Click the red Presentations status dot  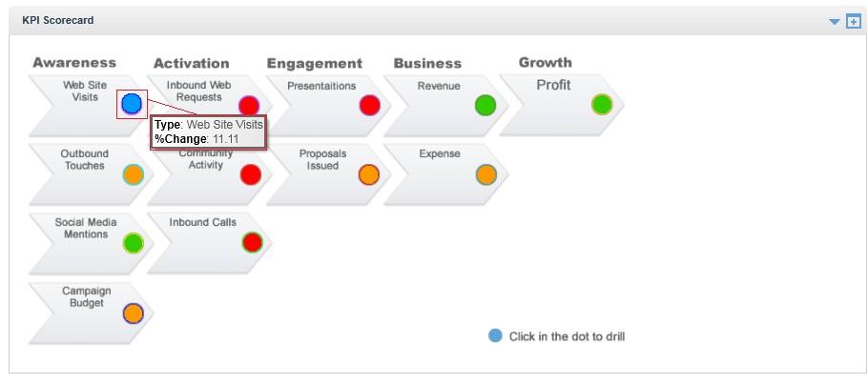(370, 105)
